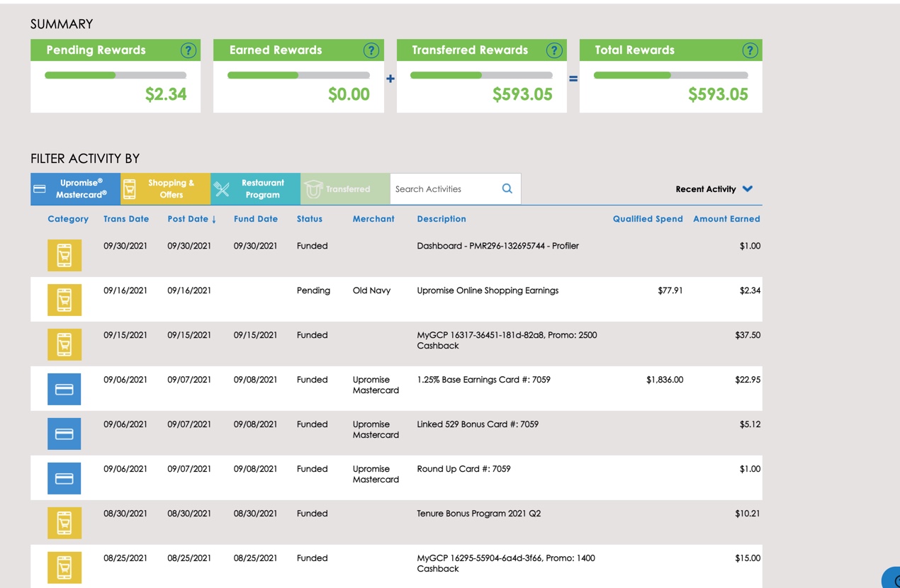Image resolution: width=900 pixels, height=588 pixels.
Task: Open the Transferred Rewards help tooltip icon
Action: pyautogui.click(x=554, y=50)
